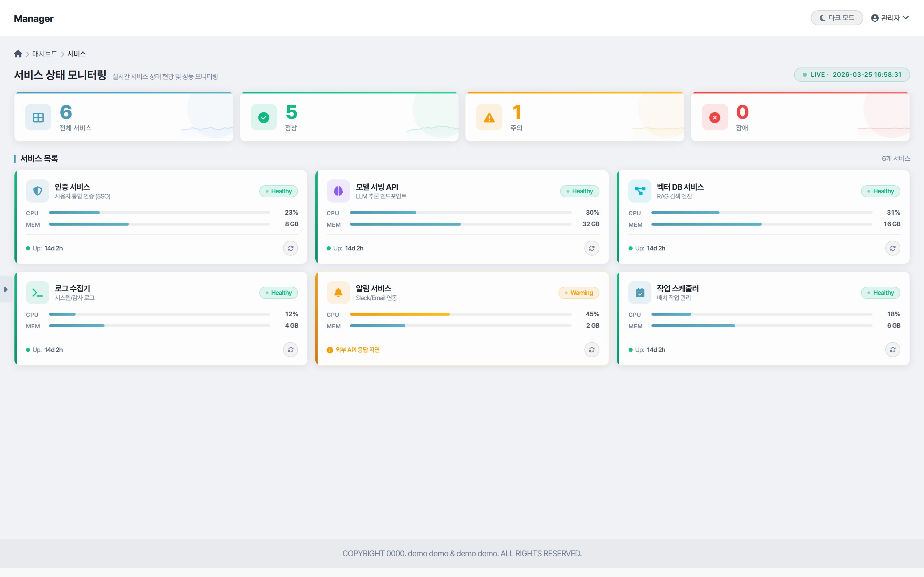Open the 관리자 user dropdown

tap(890, 18)
